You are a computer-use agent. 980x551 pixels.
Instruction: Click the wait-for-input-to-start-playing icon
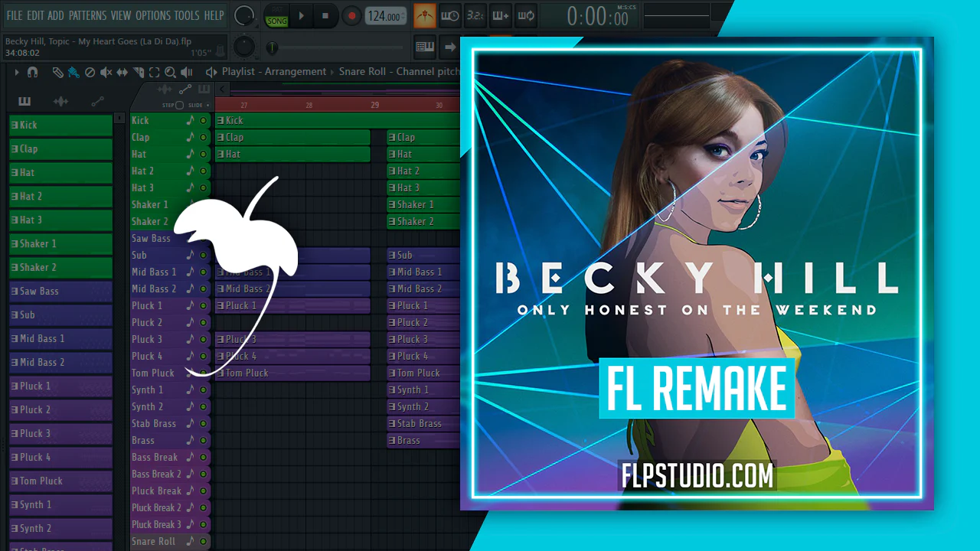point(451,15)
